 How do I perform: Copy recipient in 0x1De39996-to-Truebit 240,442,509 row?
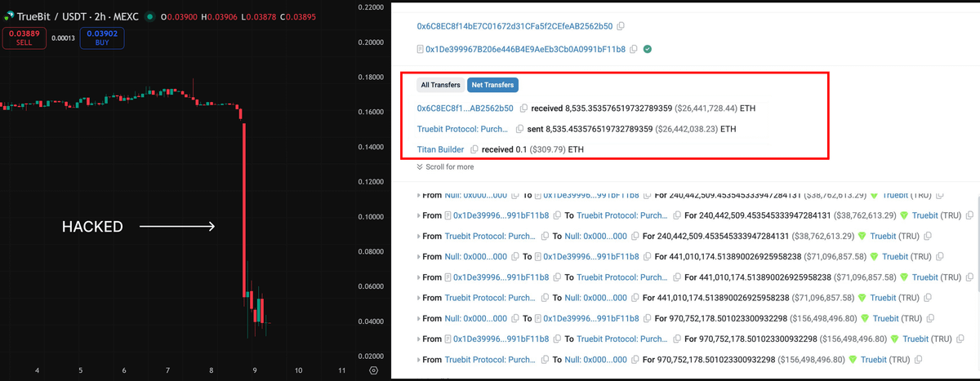677,215
